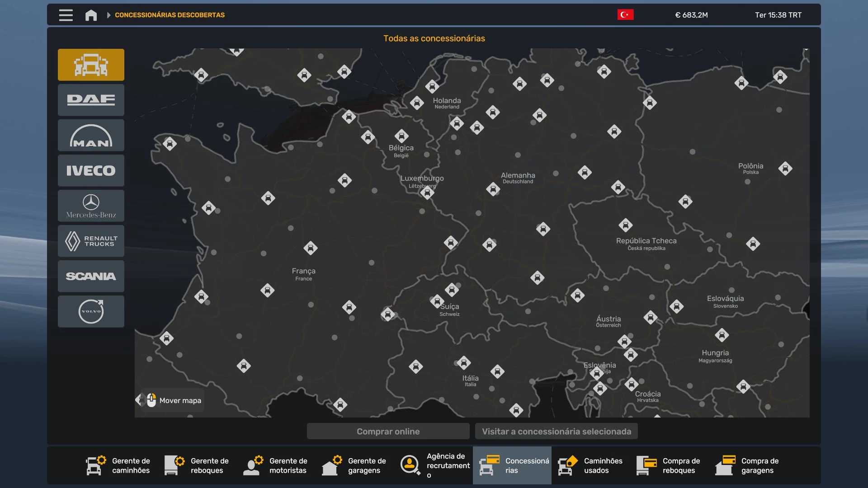Screen dimensions: 868x488
Task: Filter dealers by Renault Trucks brand
Action: [x=91, y=241]
